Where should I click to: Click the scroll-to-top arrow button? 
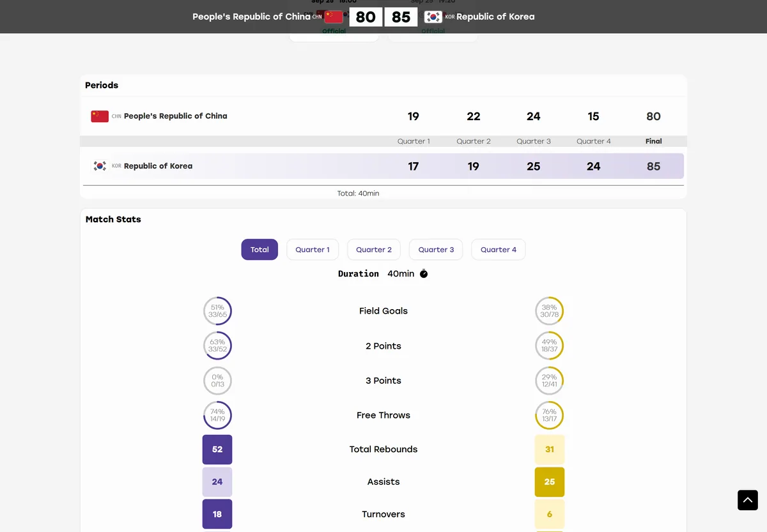pyautogui.click(x=748, y=500)
